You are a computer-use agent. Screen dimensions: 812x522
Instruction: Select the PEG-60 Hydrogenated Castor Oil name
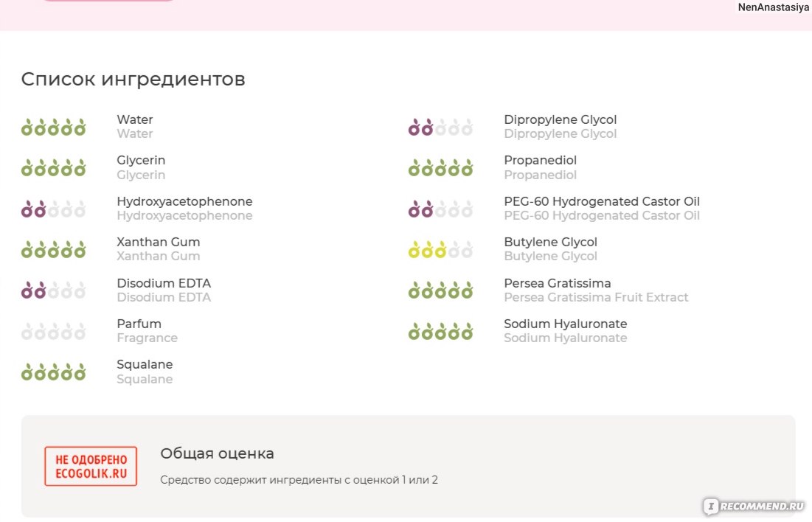pyautogui.click(x=602, y=201)
